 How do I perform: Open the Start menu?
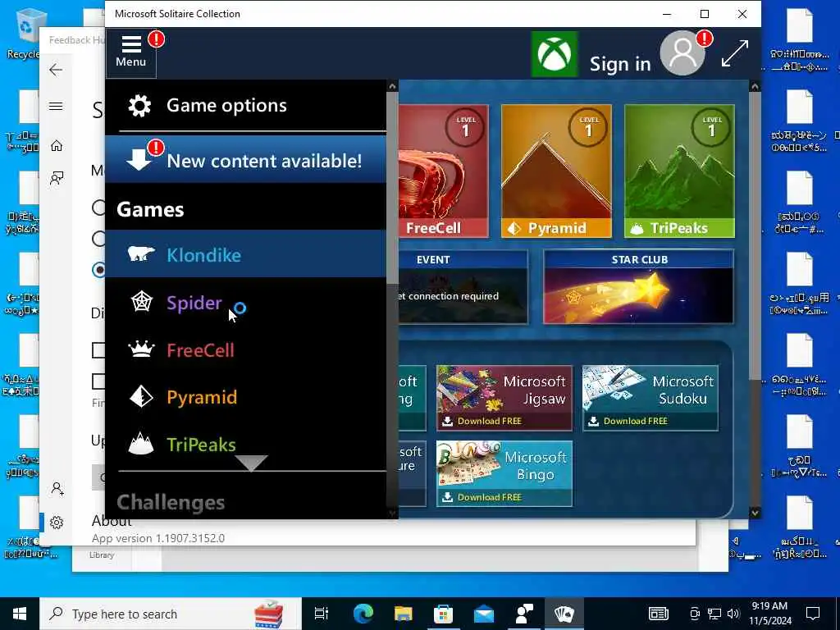pos(20,614)
